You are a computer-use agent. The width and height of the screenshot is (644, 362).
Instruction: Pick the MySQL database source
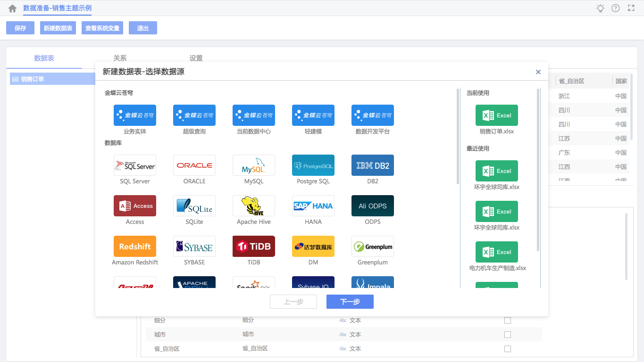pyautogui.click(x=254, y=165)
